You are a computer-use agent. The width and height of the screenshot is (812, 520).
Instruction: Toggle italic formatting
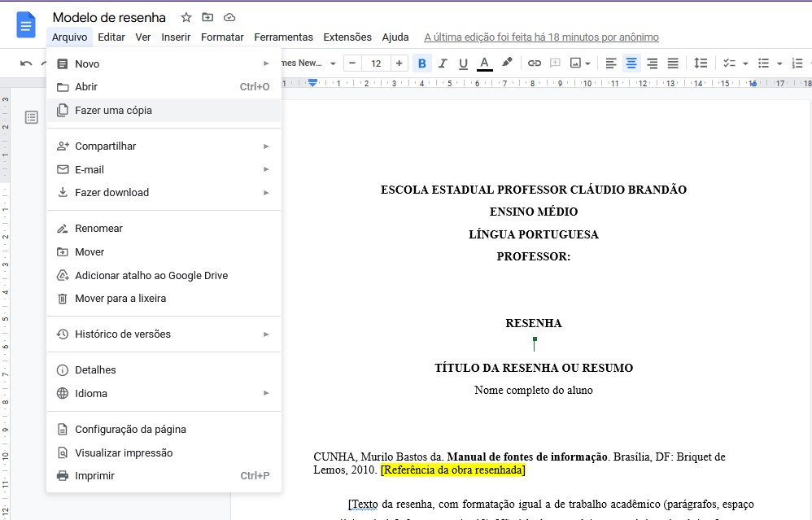point(443,63)
